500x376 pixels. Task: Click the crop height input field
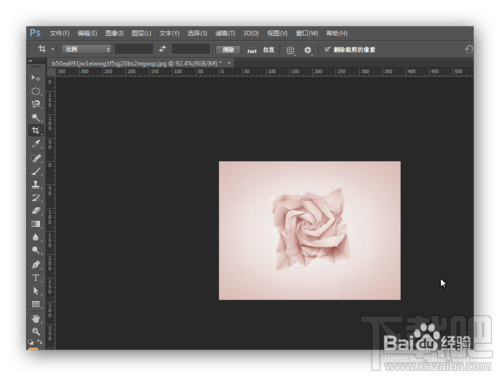[x=191, y=49]
